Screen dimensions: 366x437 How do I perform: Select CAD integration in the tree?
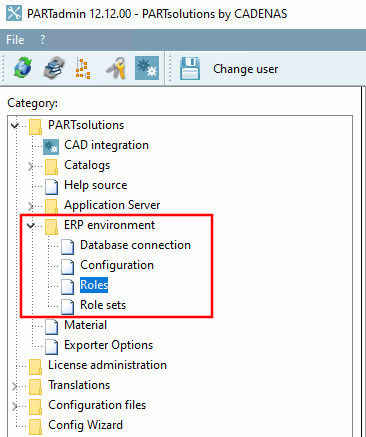106,145
